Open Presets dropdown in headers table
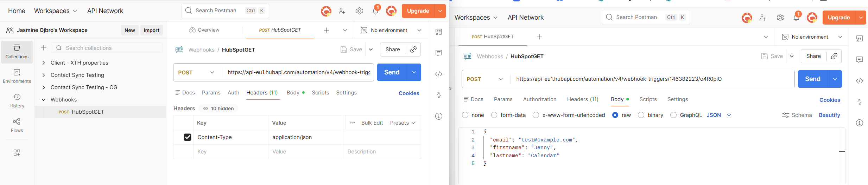 pyautogui.click(x=403, y=123)
